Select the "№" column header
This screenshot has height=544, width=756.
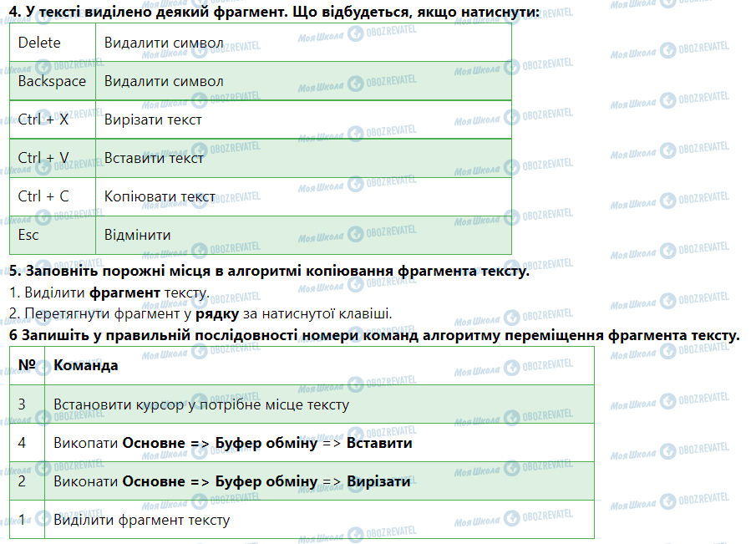[x=26, y=365]
